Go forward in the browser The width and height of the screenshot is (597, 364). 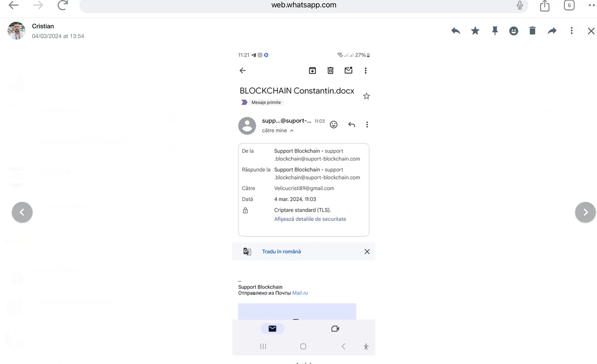(38, 5)
